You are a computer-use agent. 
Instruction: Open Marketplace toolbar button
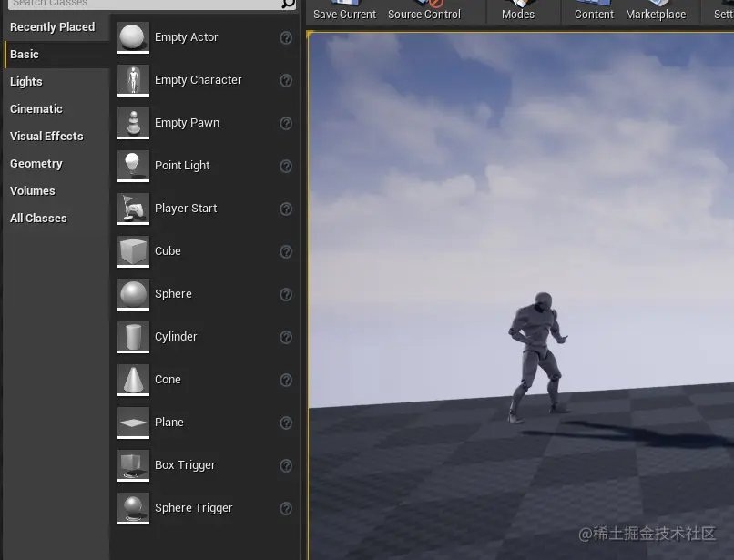656,11
